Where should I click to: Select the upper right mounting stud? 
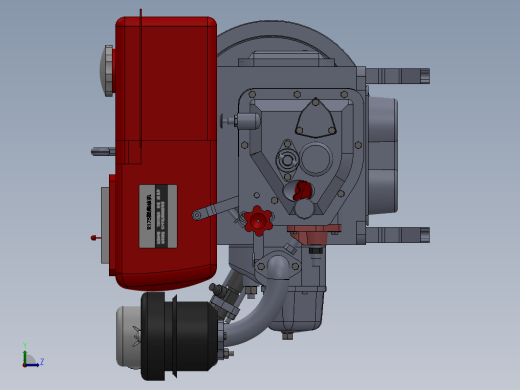click(x=398, y=76)
